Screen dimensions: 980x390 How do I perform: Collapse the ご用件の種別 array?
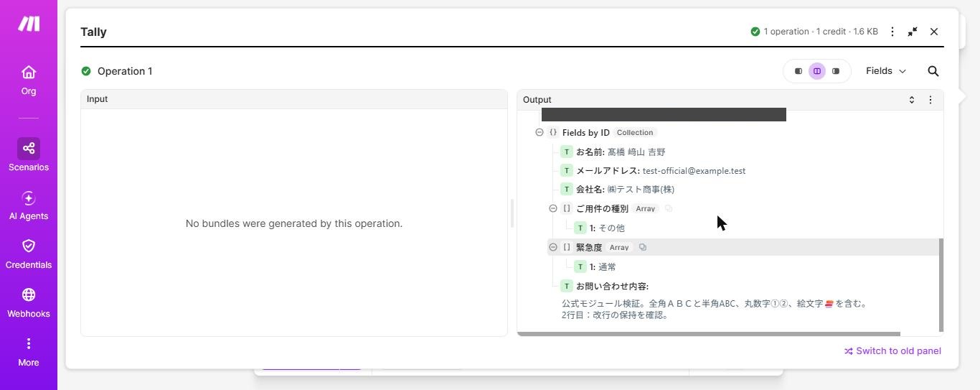(x=553, y=208)
